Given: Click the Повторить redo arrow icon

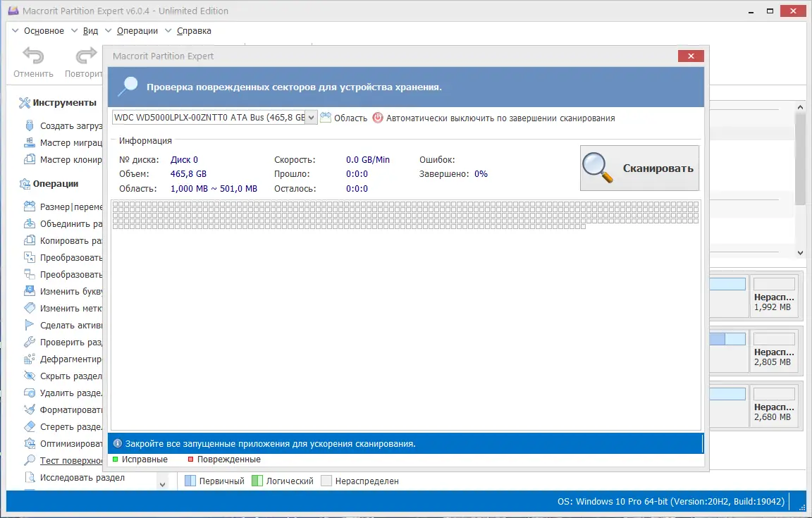Looking at the screenshot, I should click(x=86, y=56).
